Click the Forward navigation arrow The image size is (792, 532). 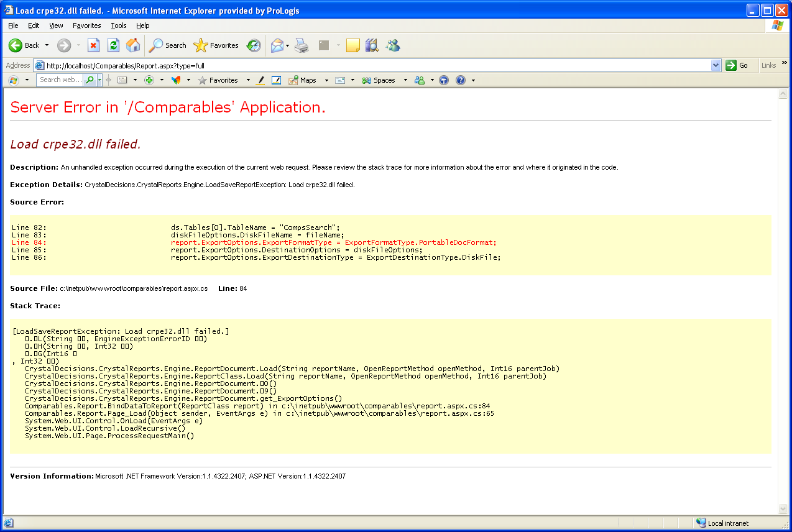point(64,45)
